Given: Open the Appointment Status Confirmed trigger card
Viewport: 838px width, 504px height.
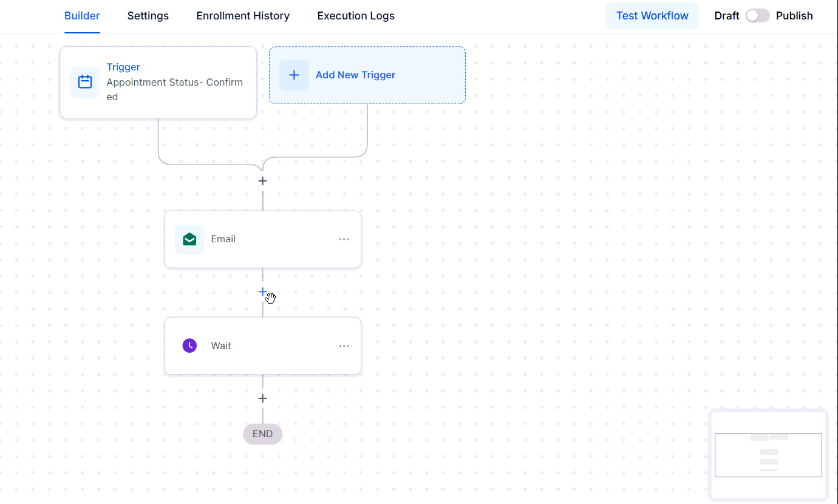Looking at the screenshot, I should [158, 83].
